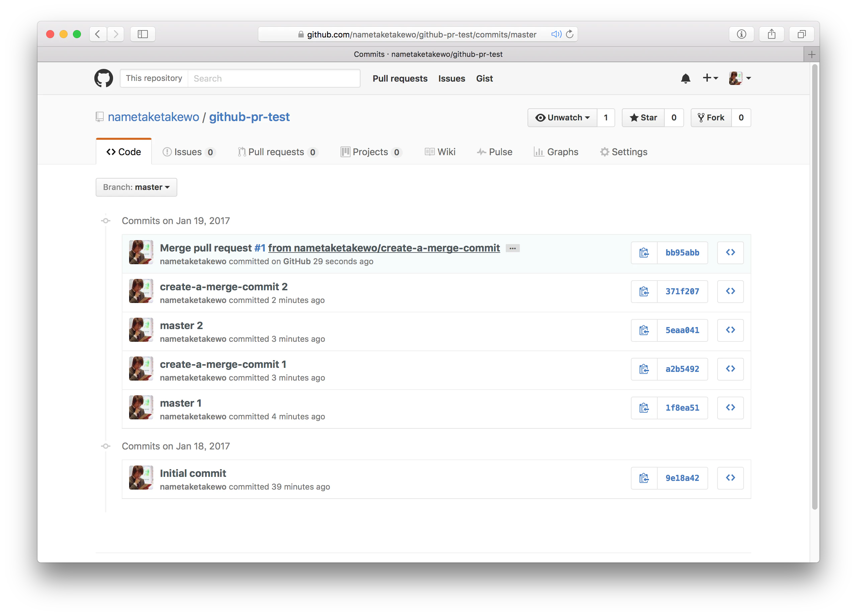Browse repository at commit 9e18a42

[x=731, y=478]
